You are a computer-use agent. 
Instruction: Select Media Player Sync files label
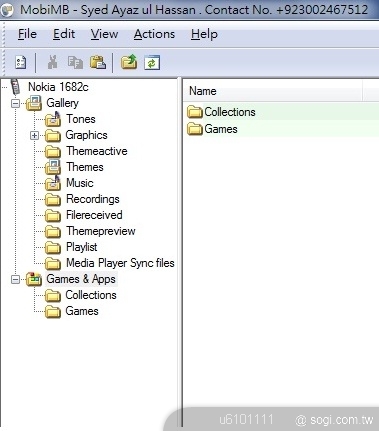coord(120,263)
